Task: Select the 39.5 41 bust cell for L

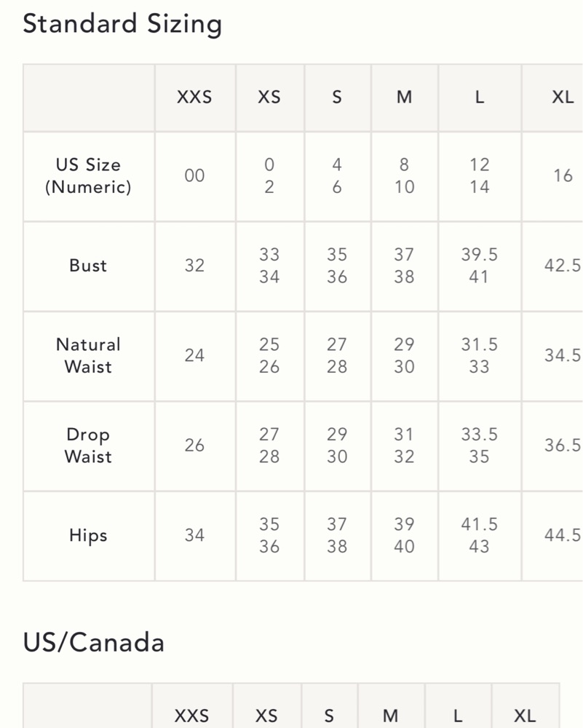Action: 480,266
